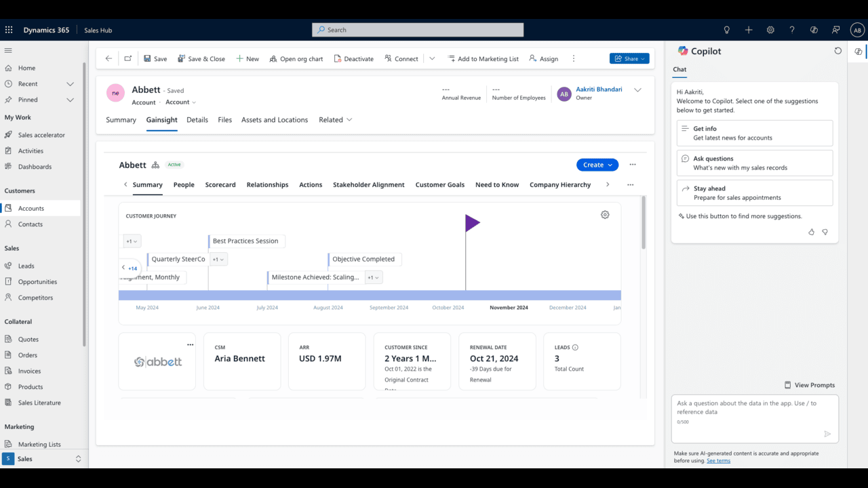Image resolution: width=868 pixels, height=488 pixels.
Task: Switch to the Details form tab
Action: [x=197, y=120]
